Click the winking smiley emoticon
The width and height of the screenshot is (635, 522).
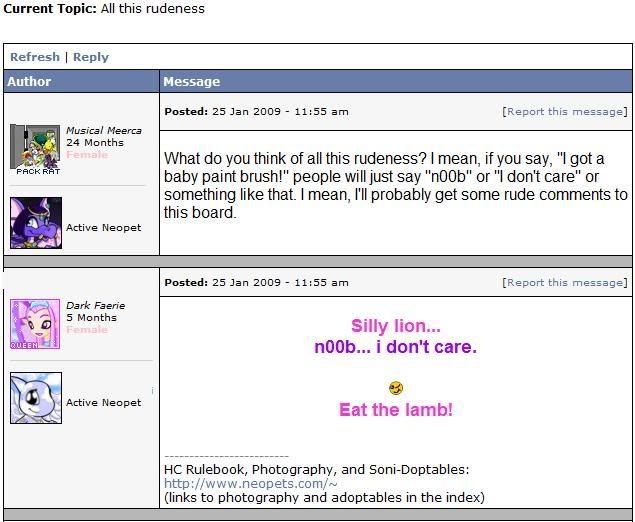(x=396, y=388)
